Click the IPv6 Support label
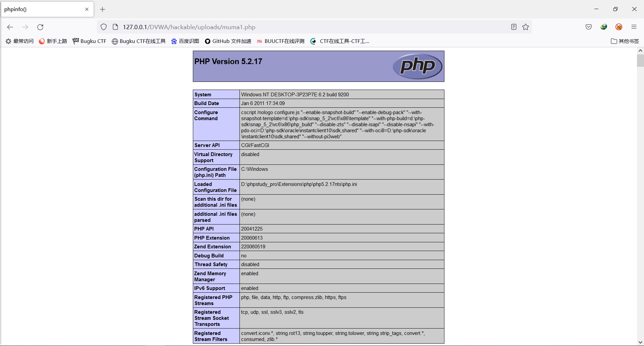644x346 pixels. [x=210, y=288]
